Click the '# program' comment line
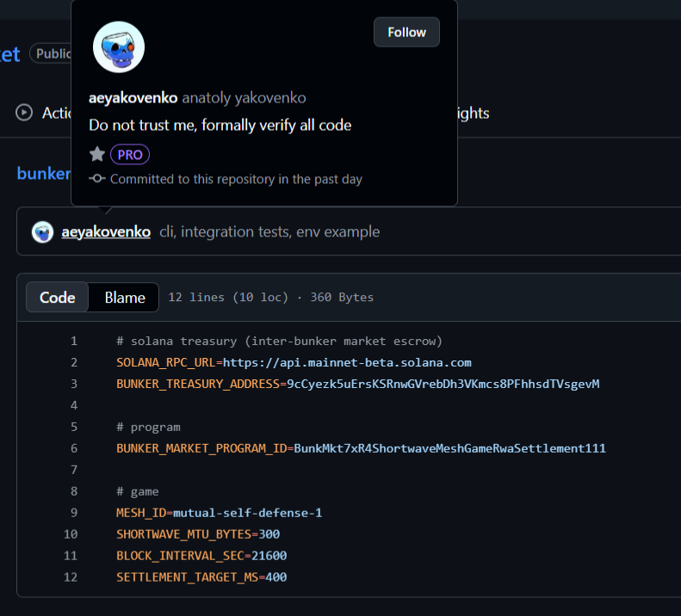The width and height of the screenshot is (681, 616). pos(148,427)
